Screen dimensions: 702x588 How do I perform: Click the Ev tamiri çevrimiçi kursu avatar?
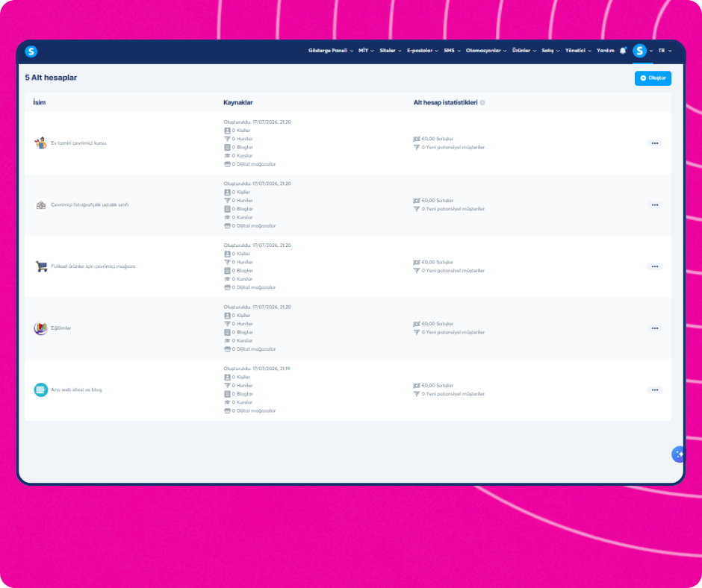coord(41,143)
